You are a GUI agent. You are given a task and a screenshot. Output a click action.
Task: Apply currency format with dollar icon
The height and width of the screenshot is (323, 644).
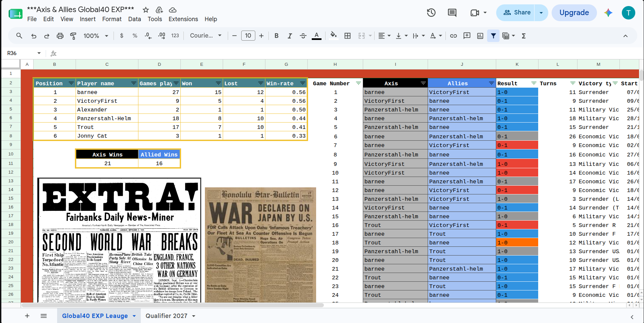[122, 36]
